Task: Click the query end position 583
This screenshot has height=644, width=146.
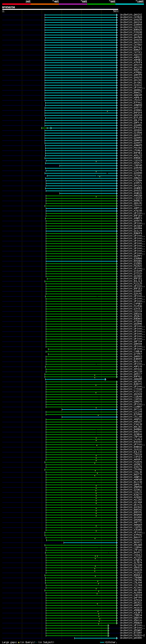Action: tap(115, 11)
